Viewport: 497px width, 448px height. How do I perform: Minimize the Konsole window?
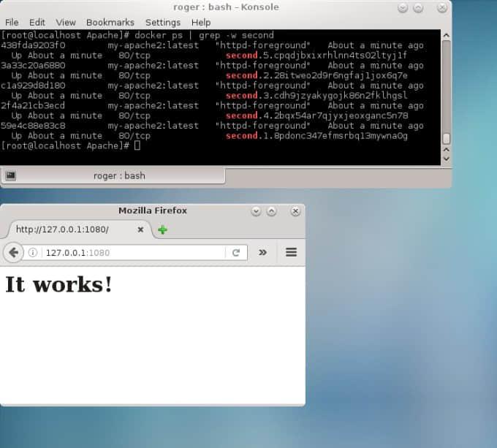click(403, 7)
